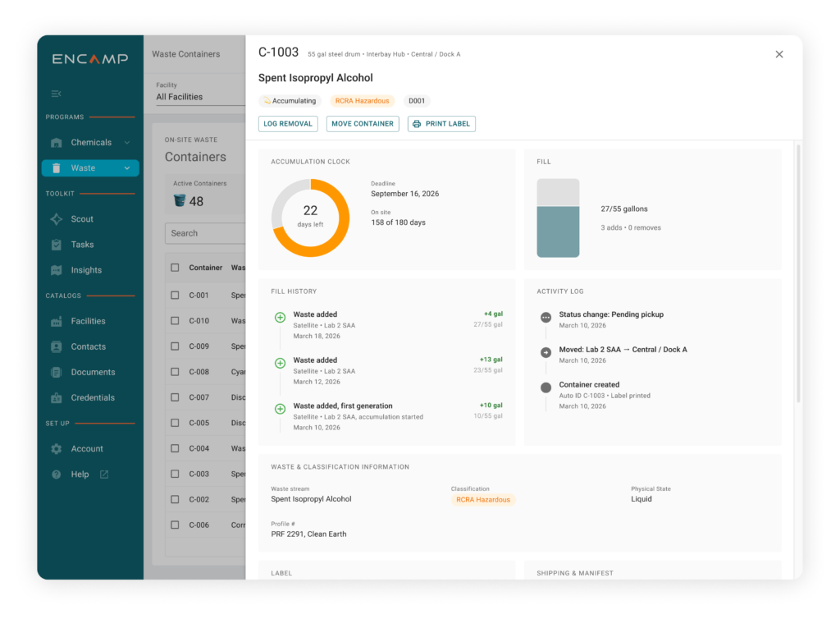Collapse the Waste program chevron
Screen dimensions: 840x619
[127, 168]
